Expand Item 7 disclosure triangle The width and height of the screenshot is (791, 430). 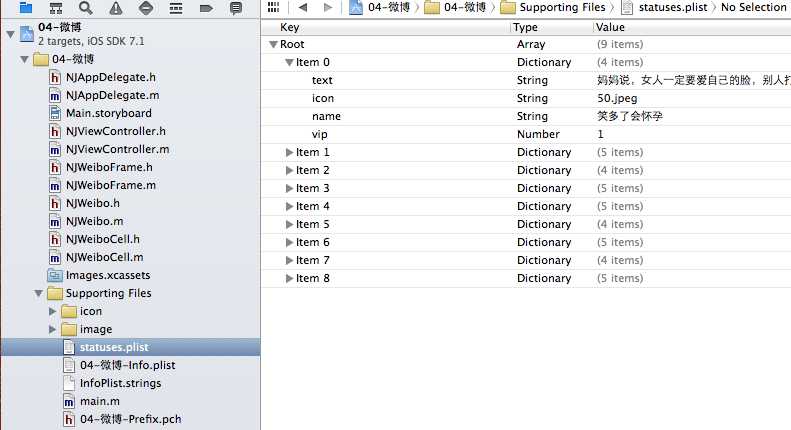(x=289, y=260)
